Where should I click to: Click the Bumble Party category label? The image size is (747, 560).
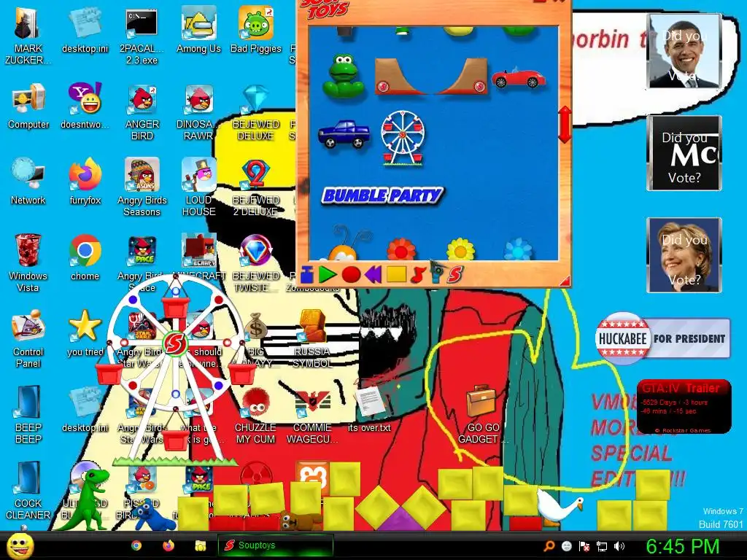[382, 195]
